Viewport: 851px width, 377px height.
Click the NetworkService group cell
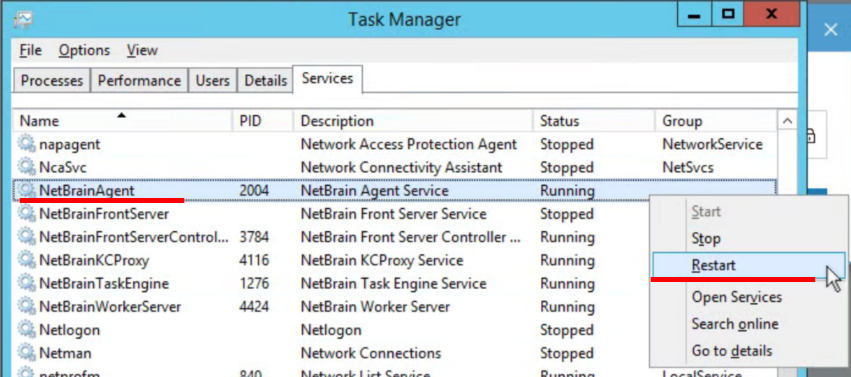pyautogui.click(x=713, y=144)
